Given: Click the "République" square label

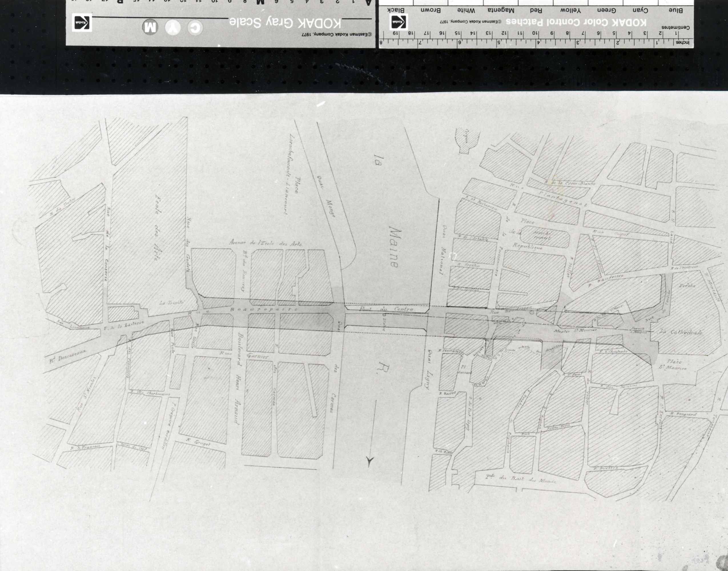Looking at the screenshot, I should click(x=528, y=247).
